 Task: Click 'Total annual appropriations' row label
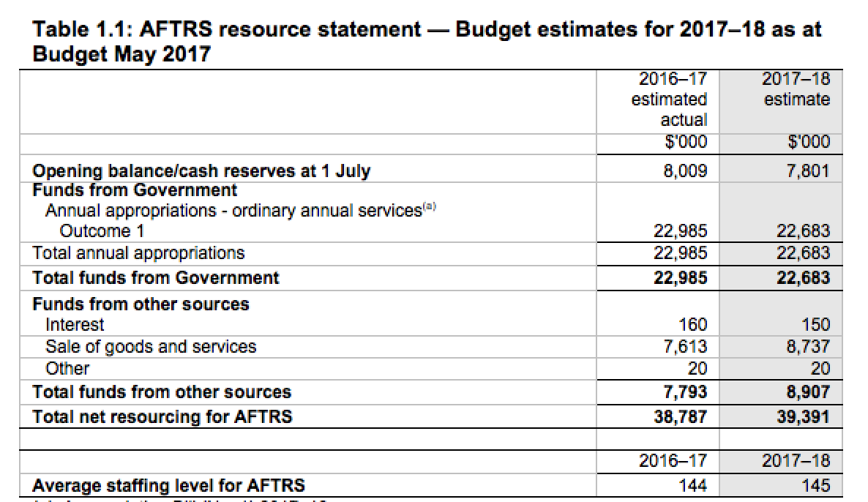click(x=138, y=253)
